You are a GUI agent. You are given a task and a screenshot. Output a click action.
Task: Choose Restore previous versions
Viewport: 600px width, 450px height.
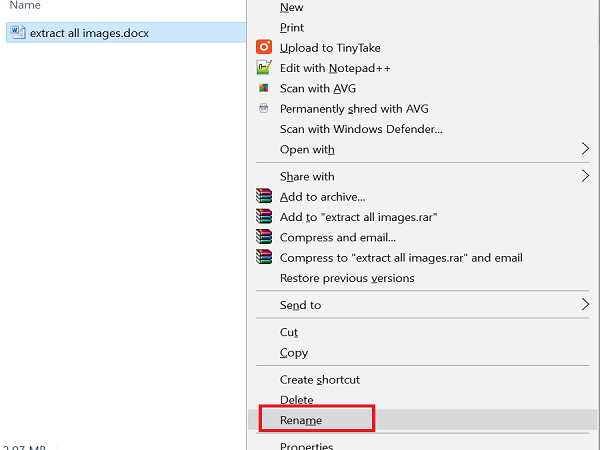(x=347, y=278)
